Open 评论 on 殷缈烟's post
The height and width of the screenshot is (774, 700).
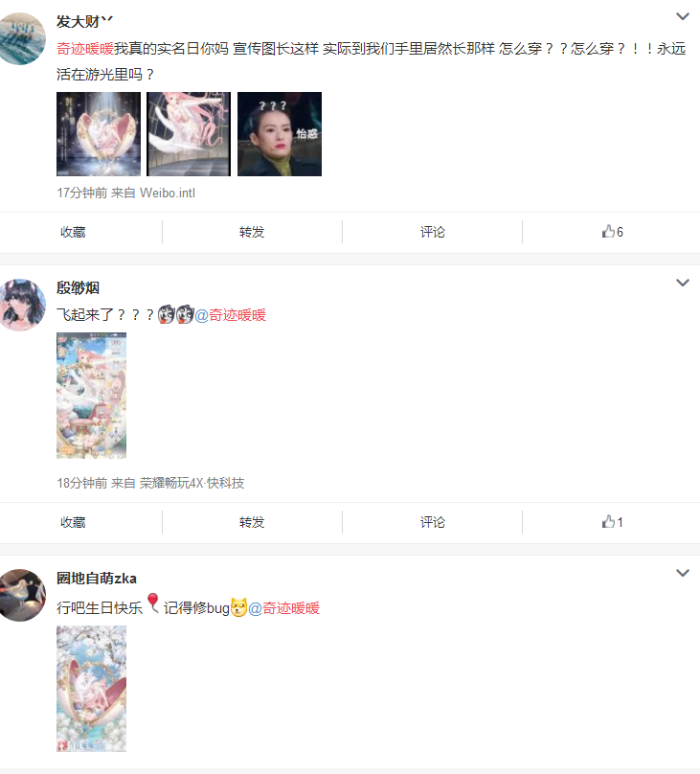tap(433, 522)
